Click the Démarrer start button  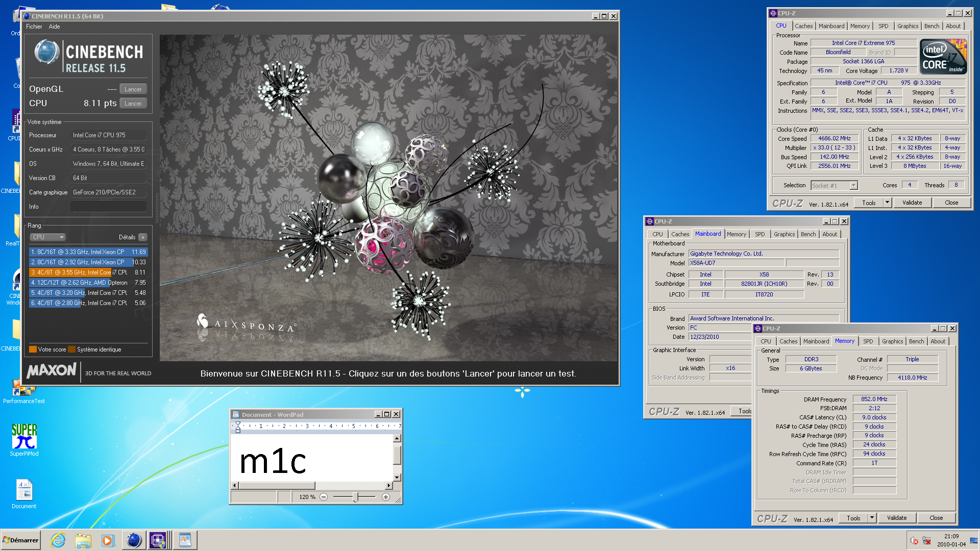[x=20, y=540]
